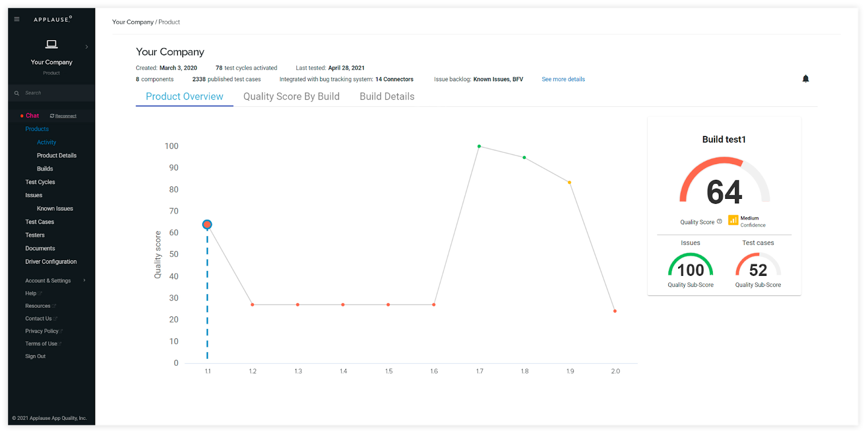Select Activity under Products

tap(47, 142)
